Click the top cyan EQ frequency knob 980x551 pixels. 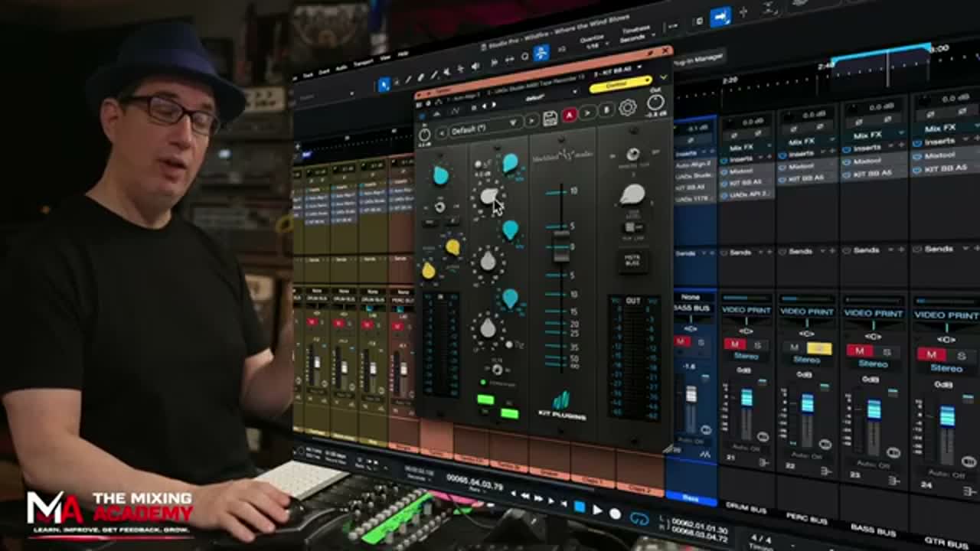pyautogui.click(x=510, y=163)
